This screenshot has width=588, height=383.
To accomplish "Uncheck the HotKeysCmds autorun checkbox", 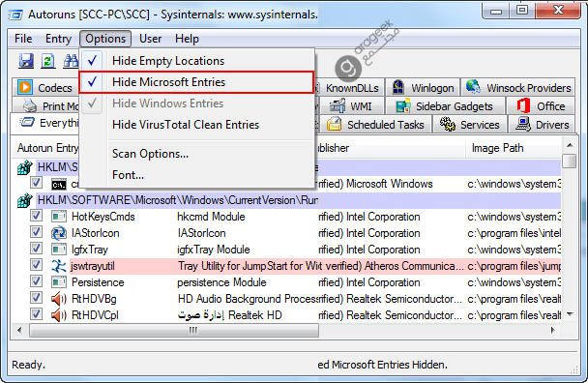I will [36, 216].
